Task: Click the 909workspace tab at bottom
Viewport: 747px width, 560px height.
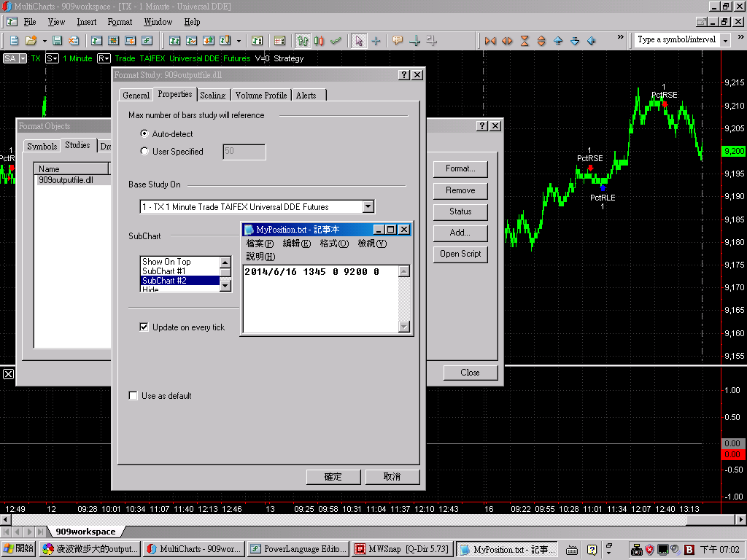Action: coord(86,532)
